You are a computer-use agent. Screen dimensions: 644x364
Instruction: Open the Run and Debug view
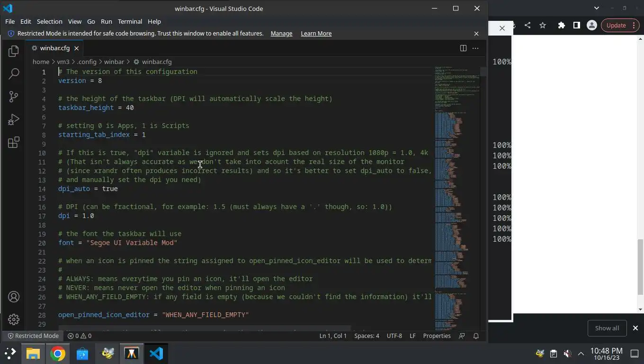click(x=14, y=119)
